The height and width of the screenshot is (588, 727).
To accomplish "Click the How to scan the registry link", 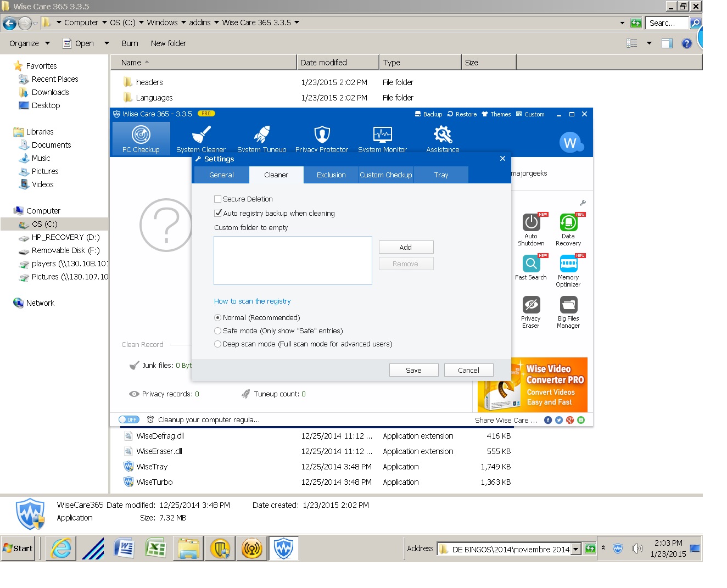I will click(x=253, y=301).
